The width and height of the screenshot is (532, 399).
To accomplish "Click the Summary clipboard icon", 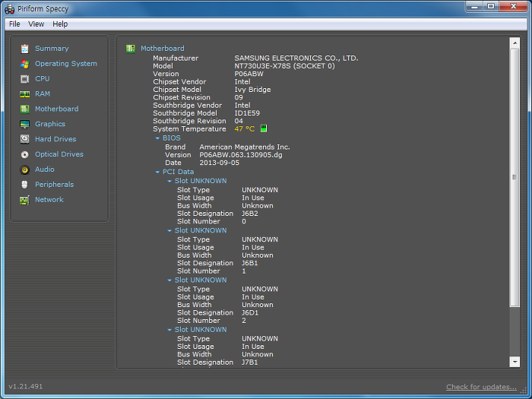I will tap(24, 49).
